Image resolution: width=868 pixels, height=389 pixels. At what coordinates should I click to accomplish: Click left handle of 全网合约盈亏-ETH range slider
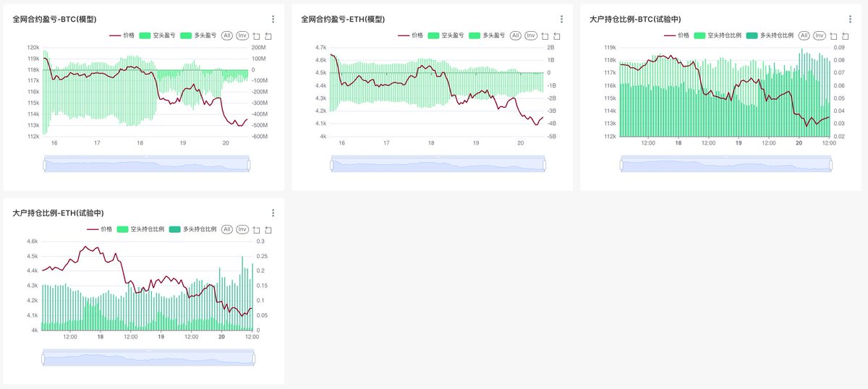pos(332,166)
